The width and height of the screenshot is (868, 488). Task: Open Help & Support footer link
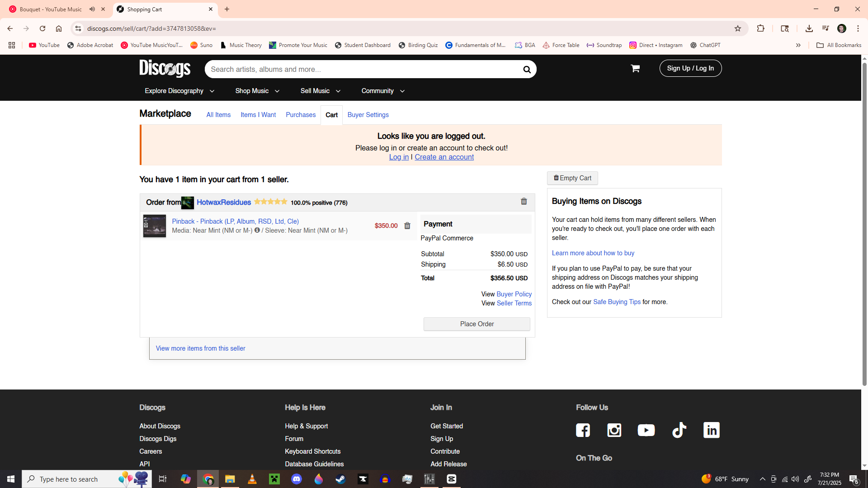pyautogui.click(x=306, y=426)
